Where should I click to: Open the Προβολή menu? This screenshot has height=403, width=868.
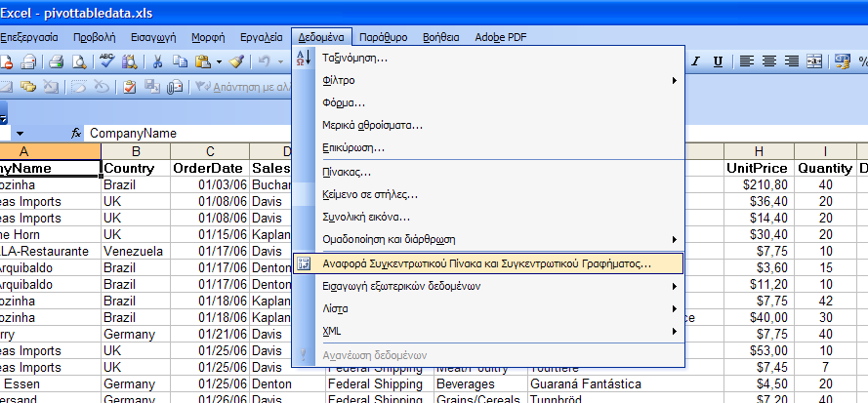pyautogui.click(x=95, y=38)
